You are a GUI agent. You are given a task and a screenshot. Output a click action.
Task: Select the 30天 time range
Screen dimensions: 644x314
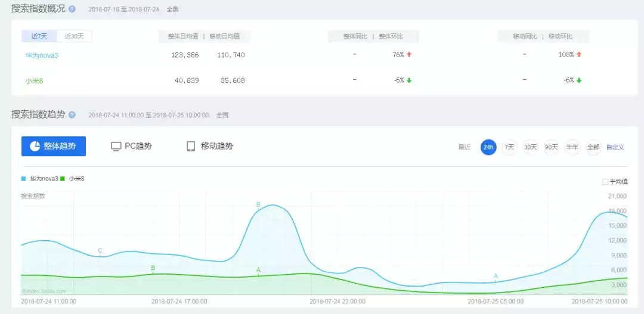[530, 147]
